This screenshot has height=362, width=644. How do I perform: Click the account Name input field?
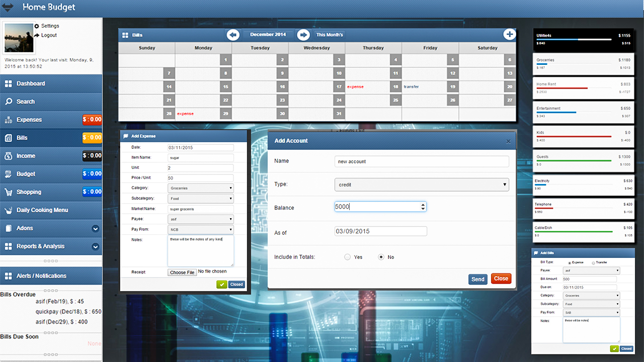tap(422, 161)
